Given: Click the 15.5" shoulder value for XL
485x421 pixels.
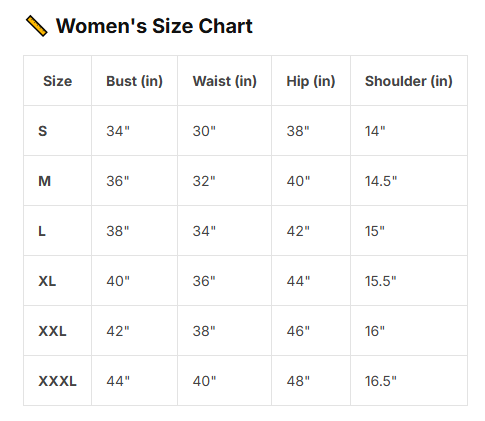Looking at the screenshot, I should click(x=381, y=281).
